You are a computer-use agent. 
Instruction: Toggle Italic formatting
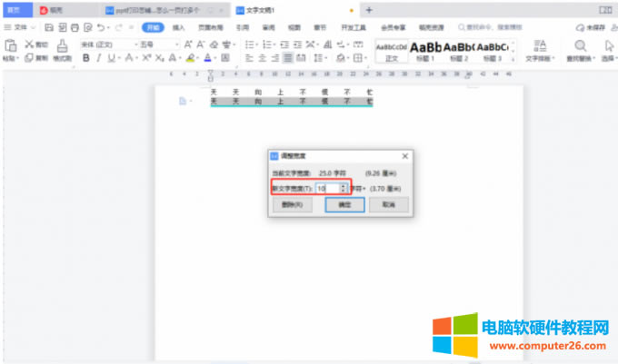click(x=98, y=58)
